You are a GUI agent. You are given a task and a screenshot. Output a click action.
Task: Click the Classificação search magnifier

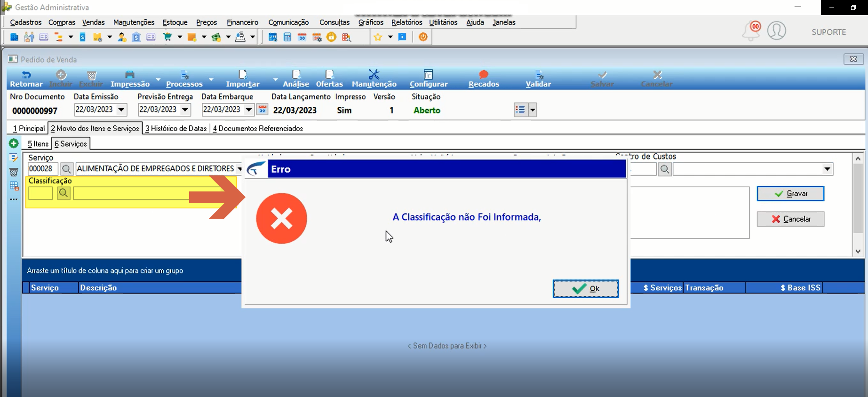pos(64,193)
